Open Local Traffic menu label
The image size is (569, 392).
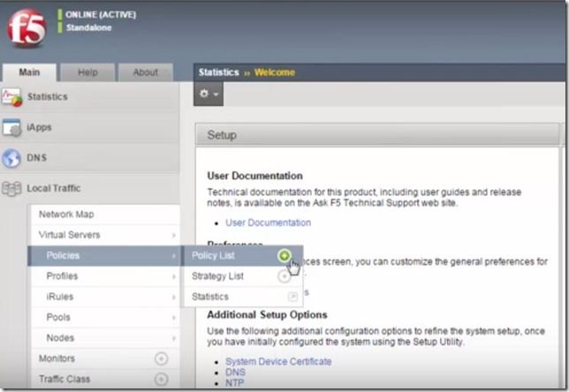click(x=54, y=188)
